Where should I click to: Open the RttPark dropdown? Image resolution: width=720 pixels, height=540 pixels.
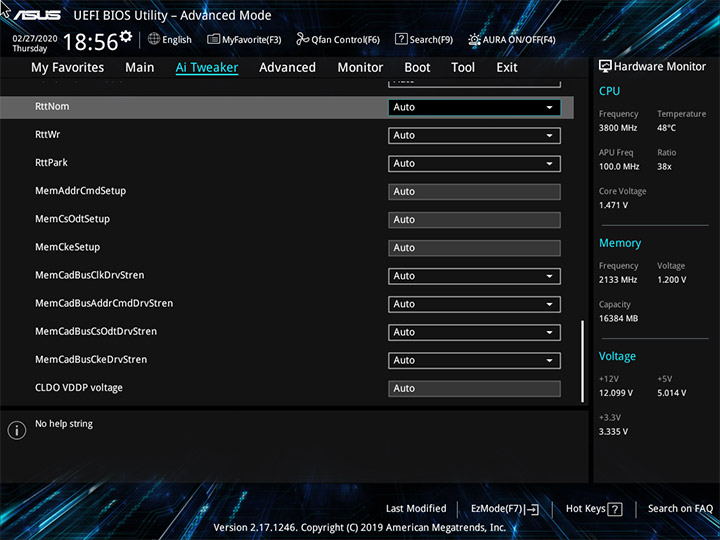click(x=474, y=163)
